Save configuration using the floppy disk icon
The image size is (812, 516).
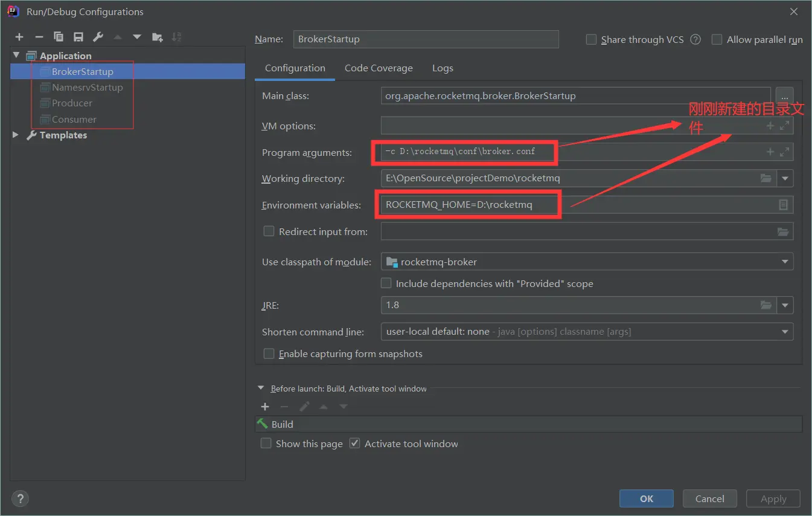[x=78, y=37]
